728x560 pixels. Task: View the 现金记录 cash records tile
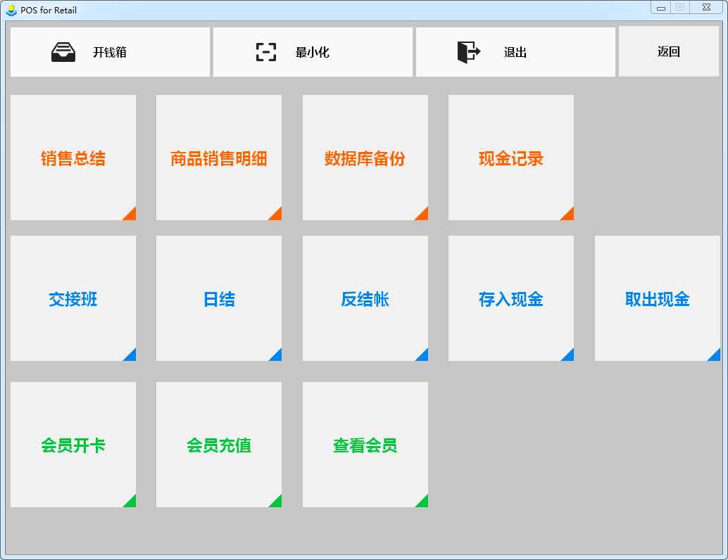tap(511, 158)
